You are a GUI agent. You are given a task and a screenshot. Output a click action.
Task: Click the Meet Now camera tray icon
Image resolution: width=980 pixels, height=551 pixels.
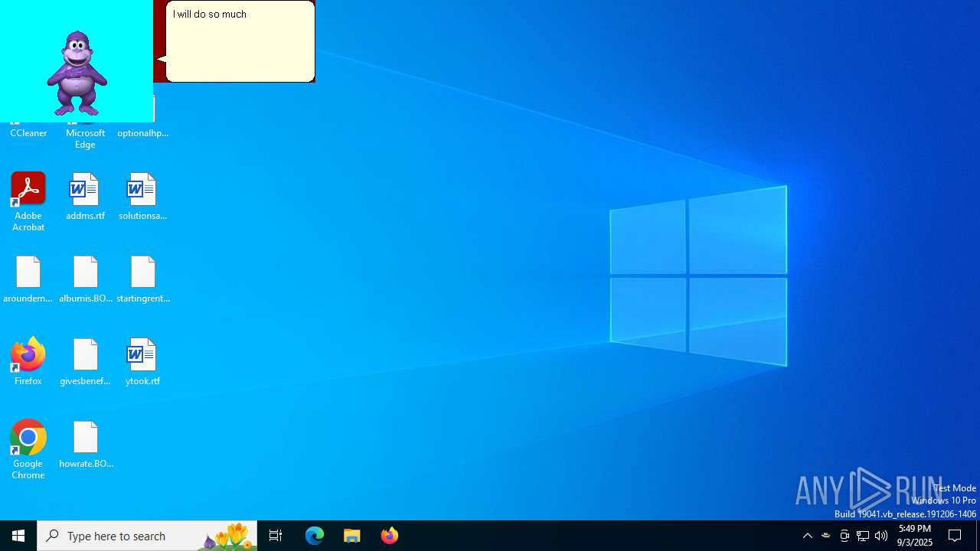tap(844, 536)
